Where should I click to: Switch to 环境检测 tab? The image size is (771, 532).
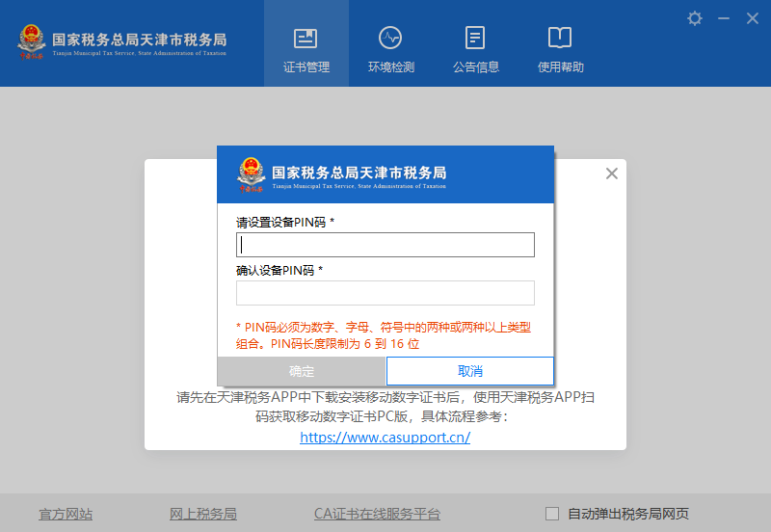(x=391, y=49)
